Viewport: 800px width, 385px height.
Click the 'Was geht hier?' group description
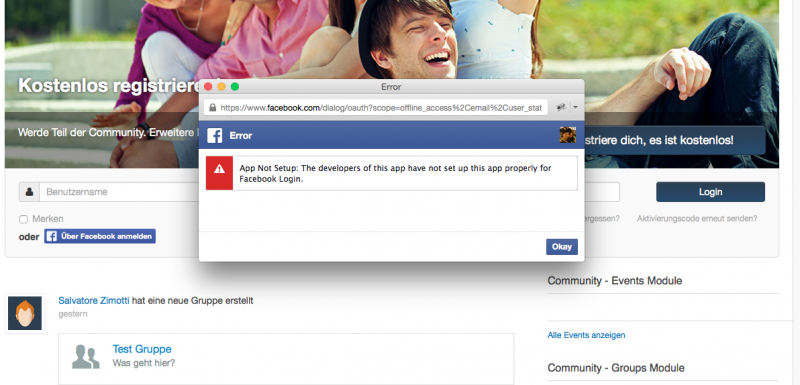(144, 363)
